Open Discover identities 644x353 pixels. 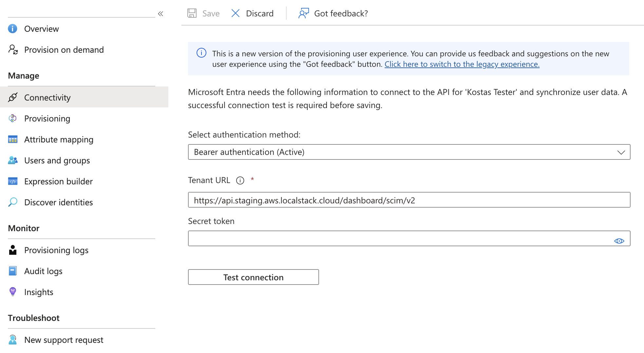58,202
